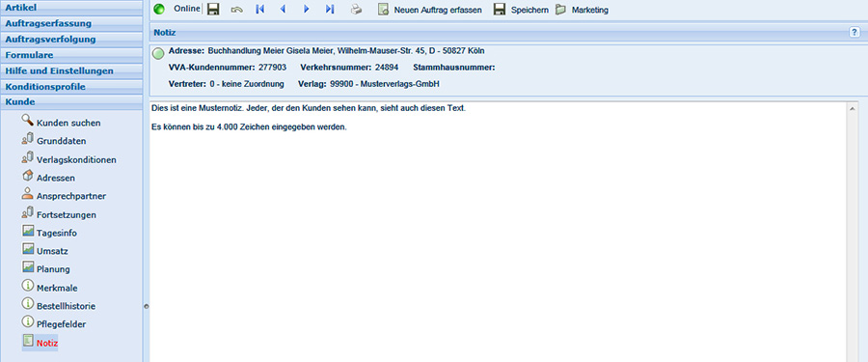Click the Verlagskonditionen sidebar icon

pos(28,157)
